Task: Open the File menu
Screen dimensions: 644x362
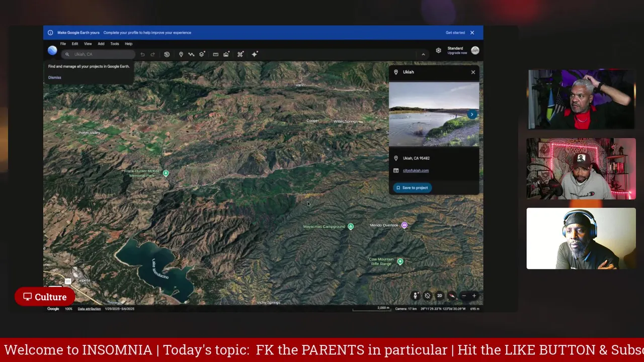Action: pos(63,44)
